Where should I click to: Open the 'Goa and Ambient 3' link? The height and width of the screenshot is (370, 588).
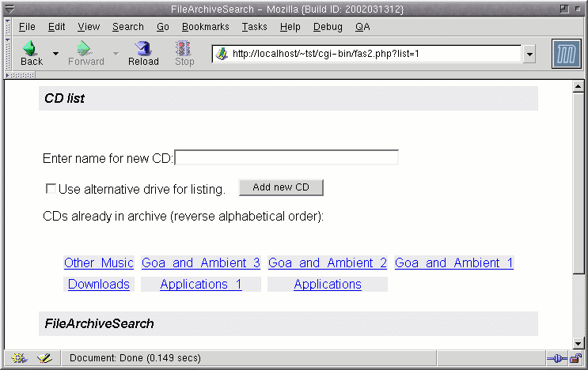click(x=201, y=263)
